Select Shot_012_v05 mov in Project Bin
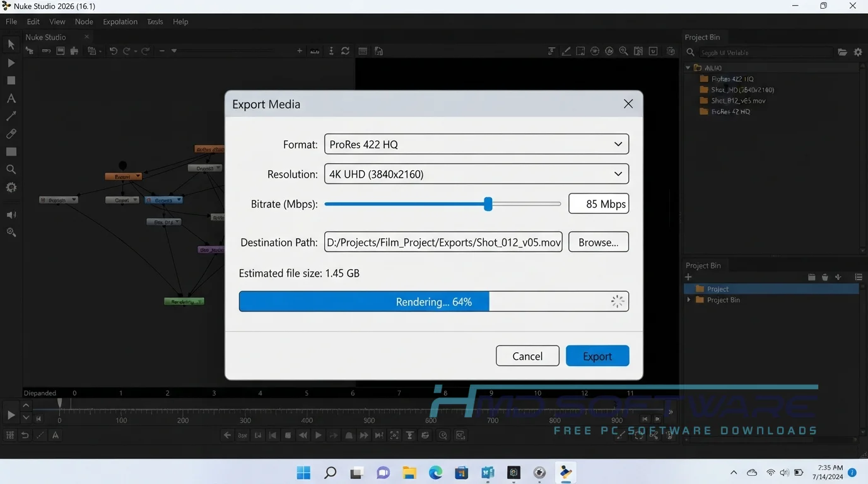Screen dimensions: 868x484 738,101
